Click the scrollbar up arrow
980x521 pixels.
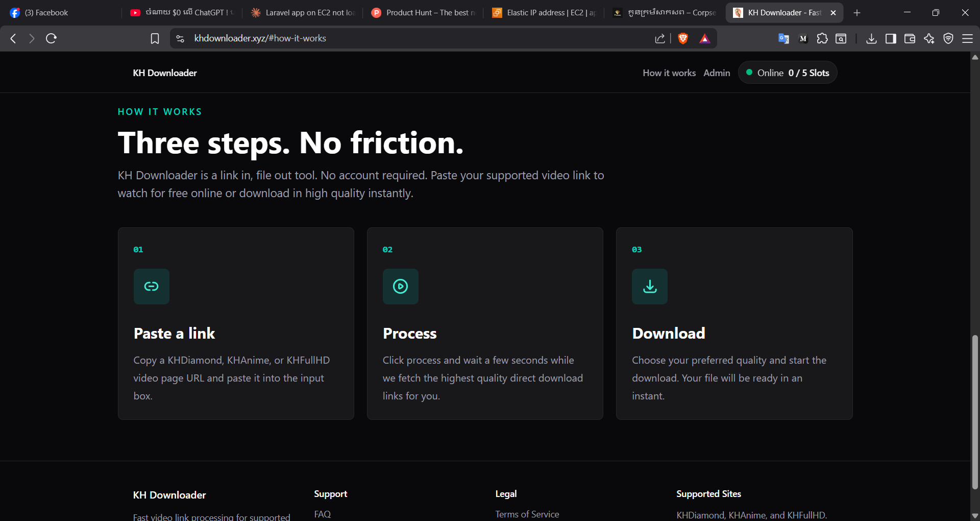click(975, 57)
